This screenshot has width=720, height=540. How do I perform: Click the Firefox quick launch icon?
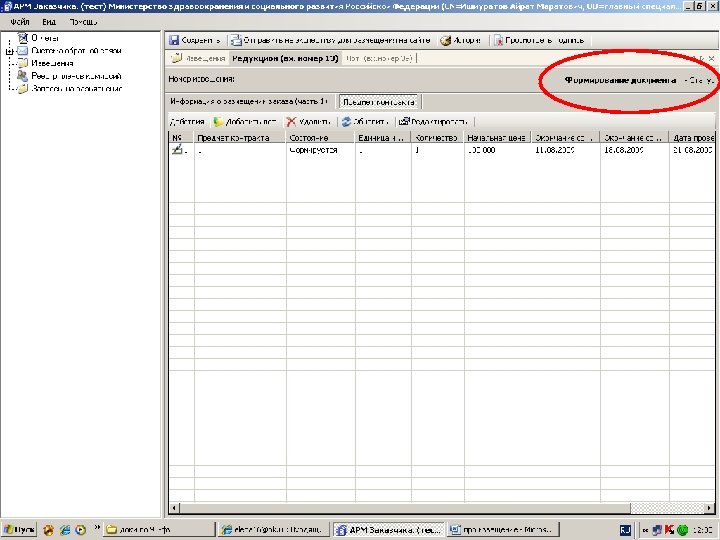[x=49, y=530]
